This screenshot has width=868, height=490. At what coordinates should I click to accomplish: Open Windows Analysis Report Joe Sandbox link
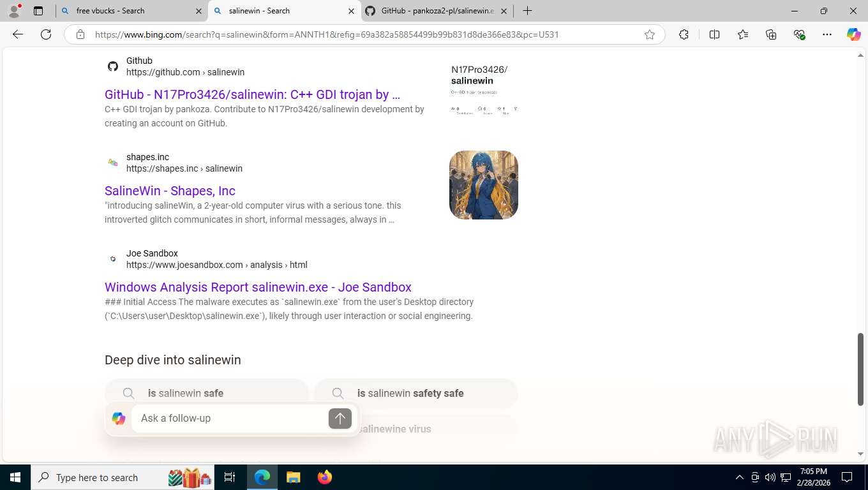[x=258, y=287]
